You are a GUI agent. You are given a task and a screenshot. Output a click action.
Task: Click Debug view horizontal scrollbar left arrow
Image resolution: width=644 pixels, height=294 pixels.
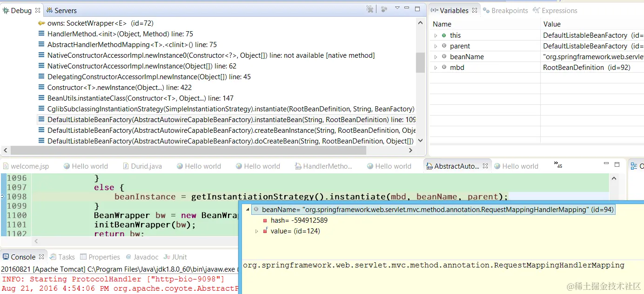6,150
